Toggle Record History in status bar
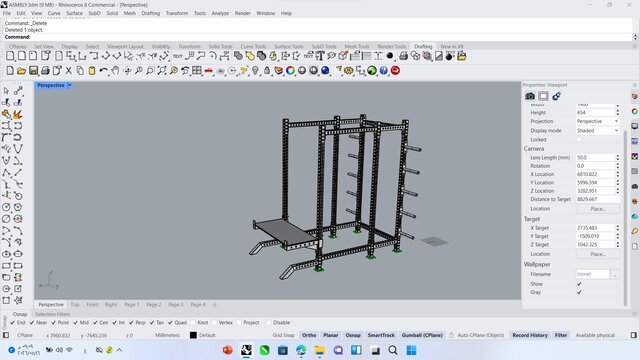This screenshot has height=360, width=640. point(530,335)
